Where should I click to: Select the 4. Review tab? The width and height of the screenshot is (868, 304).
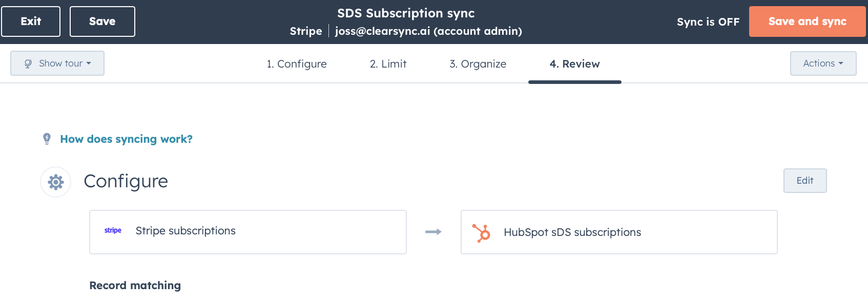[574, 64]
